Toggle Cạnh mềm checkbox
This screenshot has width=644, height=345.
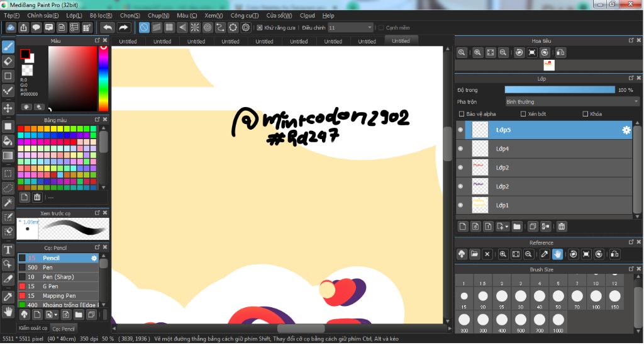(x=380, y=28)
